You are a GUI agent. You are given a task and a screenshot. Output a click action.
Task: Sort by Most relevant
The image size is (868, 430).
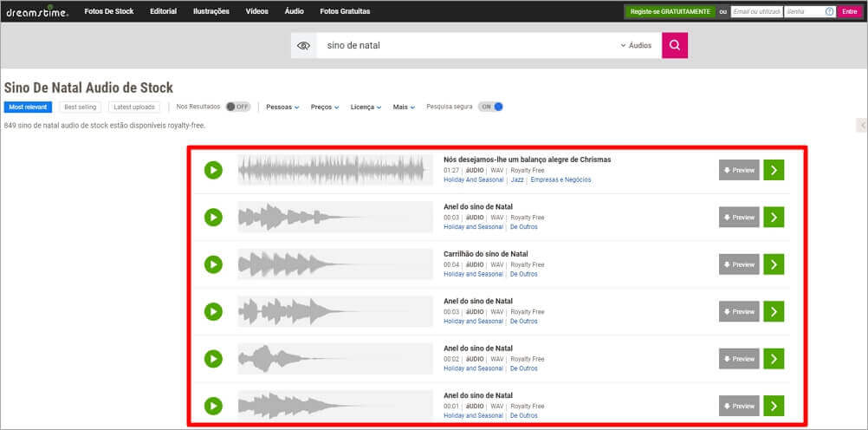(x=28, y=107)
